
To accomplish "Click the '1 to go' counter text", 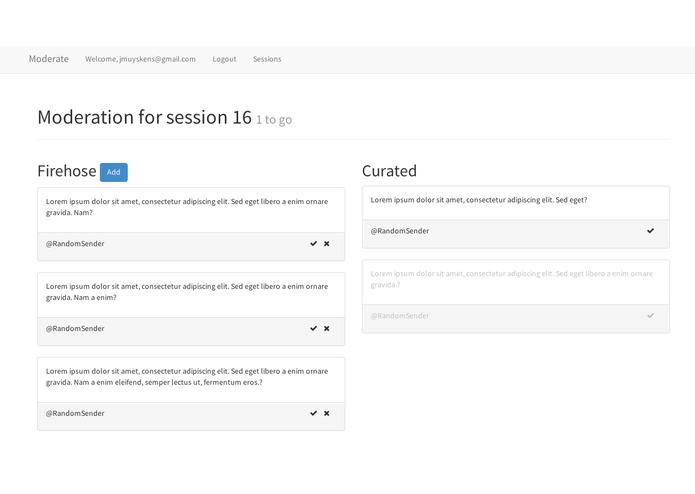I will (x=274, y=120).
